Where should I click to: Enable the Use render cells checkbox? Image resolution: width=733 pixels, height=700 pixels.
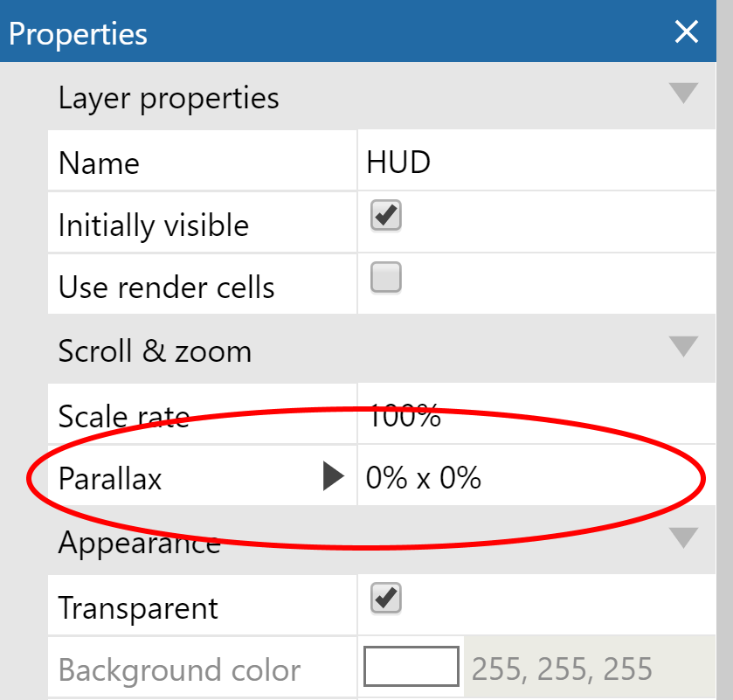point(385,278)
